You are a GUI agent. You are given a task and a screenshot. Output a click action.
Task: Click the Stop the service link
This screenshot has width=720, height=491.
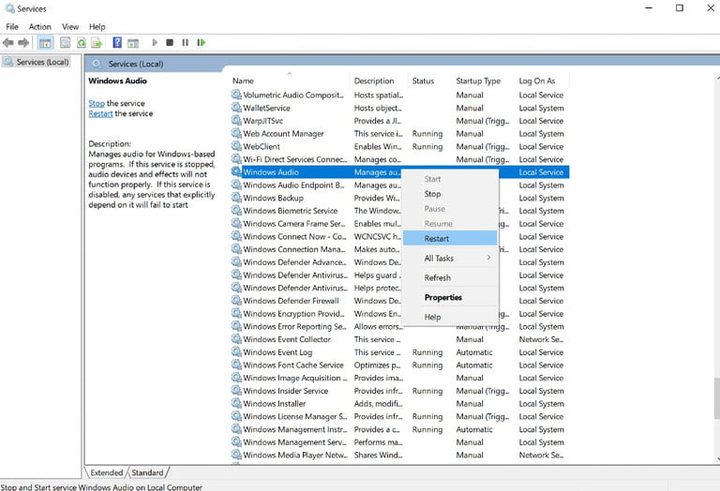tap(96, 103)
